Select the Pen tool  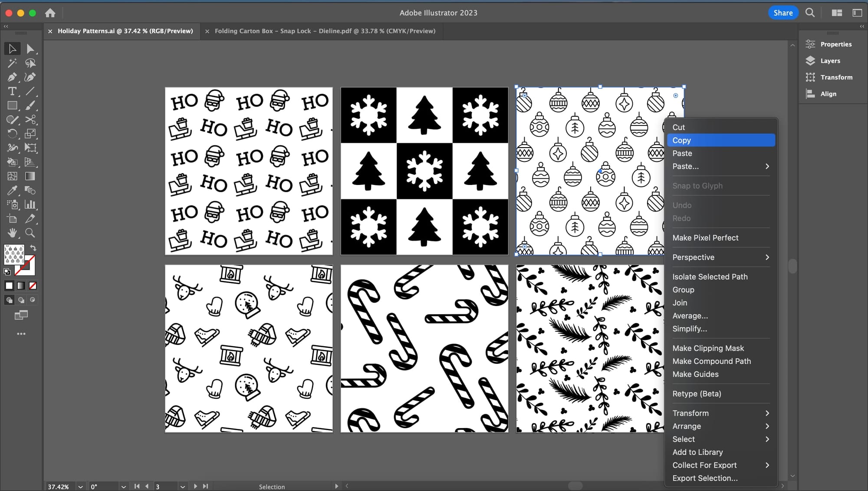tap(12, 77)
